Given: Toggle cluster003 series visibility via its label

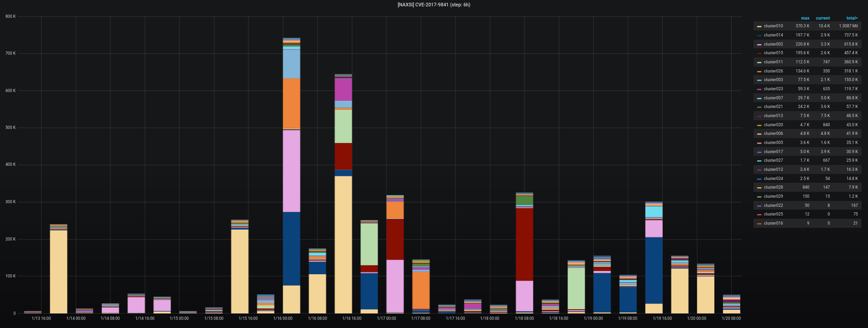Looking at the screenshot, I should [x=773, y=80].
